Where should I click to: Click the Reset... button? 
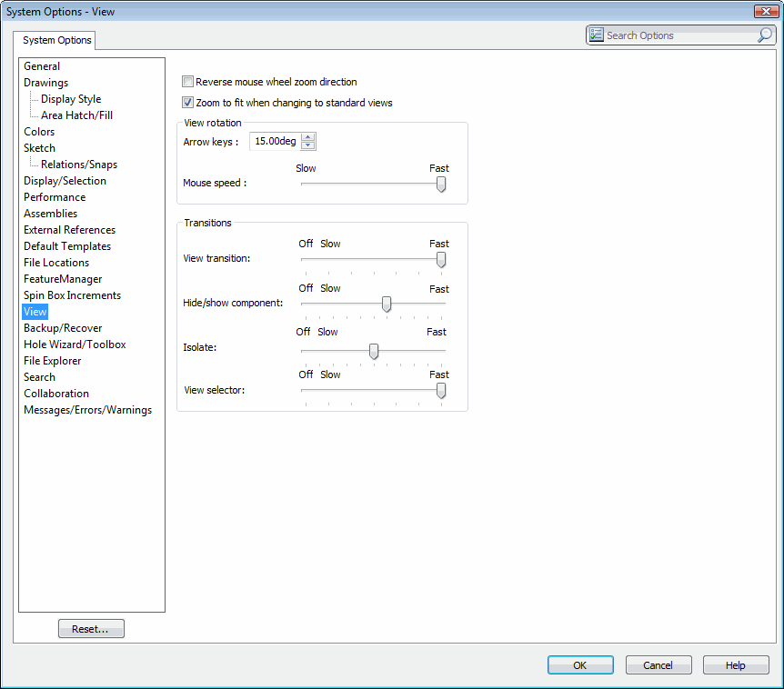(x=91, y=628)
